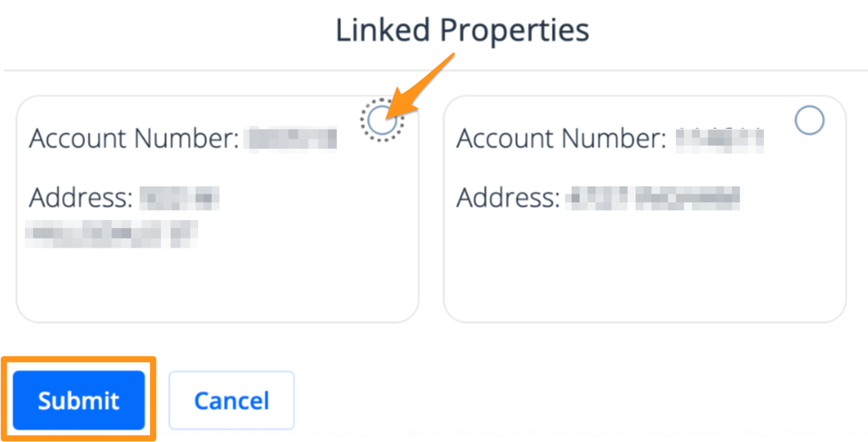868x442 pixels.
Task: Click blurred address value in right card
Action: point(655,197)
